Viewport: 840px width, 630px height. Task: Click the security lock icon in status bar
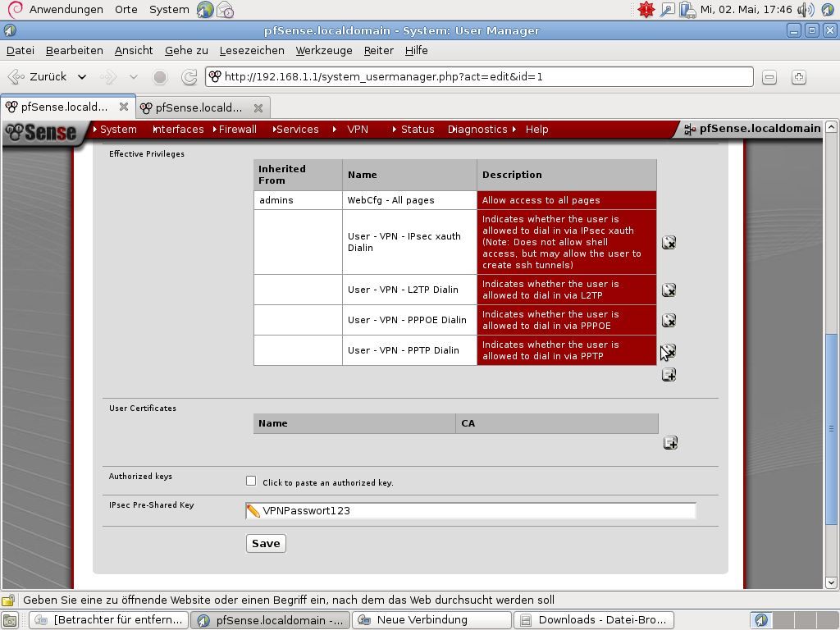coord(8,600)
